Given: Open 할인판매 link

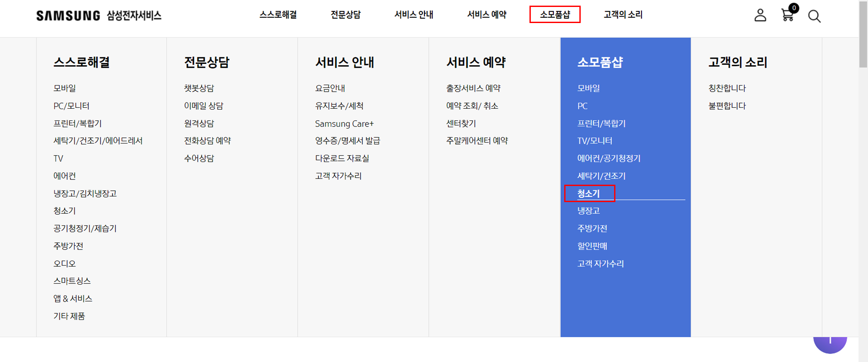Looking at the screenshot, I should point(592,246).
